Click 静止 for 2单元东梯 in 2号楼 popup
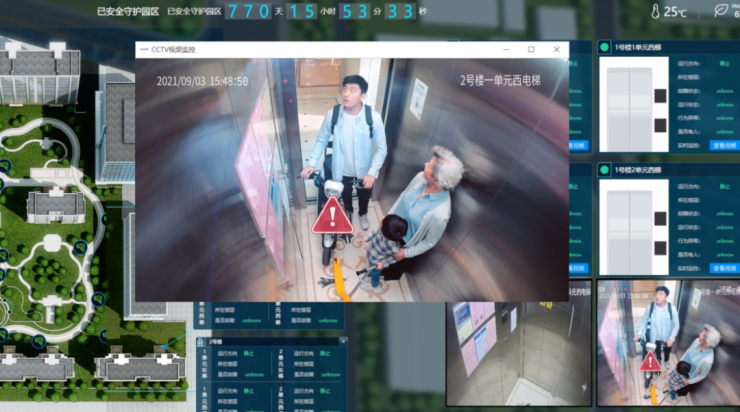Viewport: 740px width, 412px height. pyautogui.click(x=325, y=353)
